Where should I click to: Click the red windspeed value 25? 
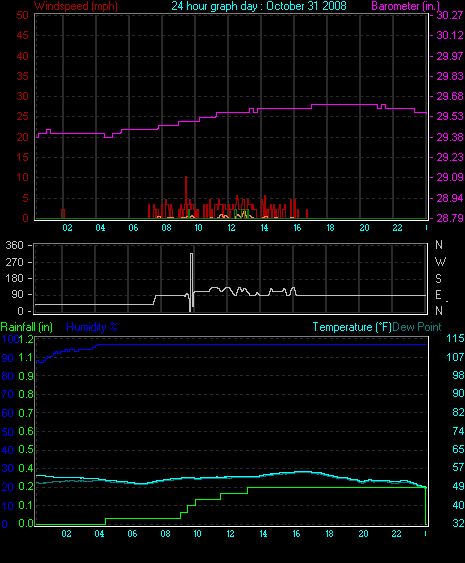[23, 117]
